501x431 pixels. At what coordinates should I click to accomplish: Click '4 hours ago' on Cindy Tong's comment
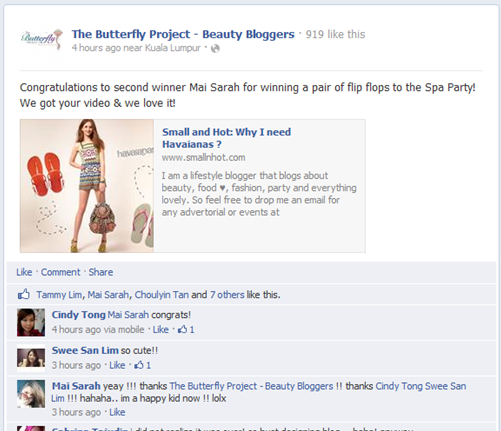(76, 330)
